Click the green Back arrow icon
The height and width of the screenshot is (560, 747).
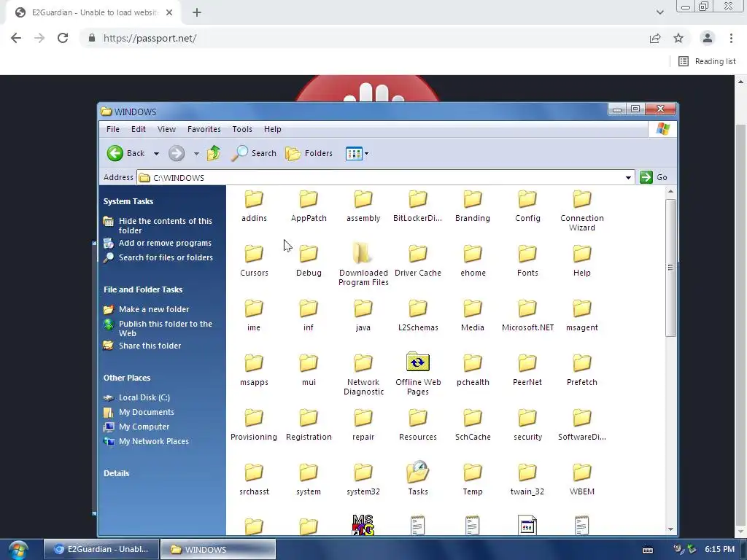click(115, 153)
